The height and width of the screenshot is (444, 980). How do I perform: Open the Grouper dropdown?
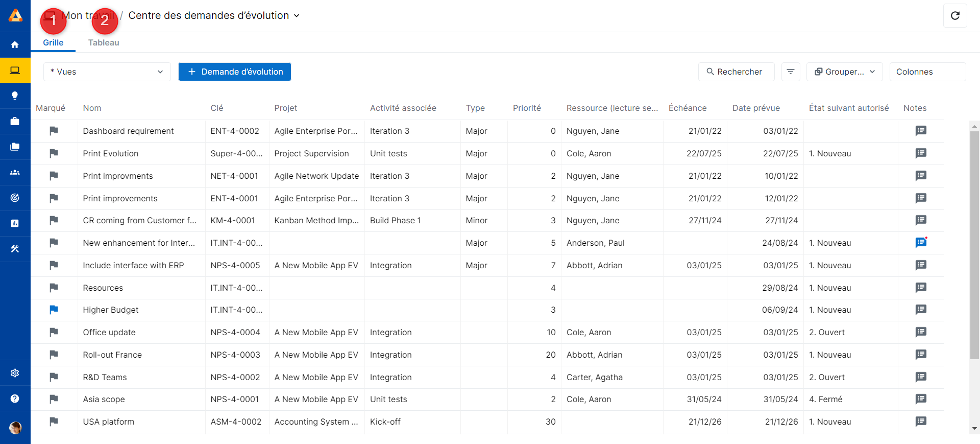(x=845, y=72)
